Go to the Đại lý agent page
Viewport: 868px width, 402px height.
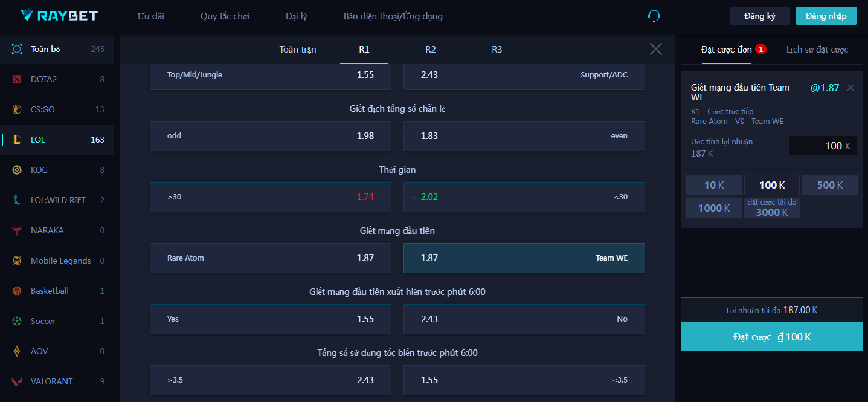click(x=297, y=16)
